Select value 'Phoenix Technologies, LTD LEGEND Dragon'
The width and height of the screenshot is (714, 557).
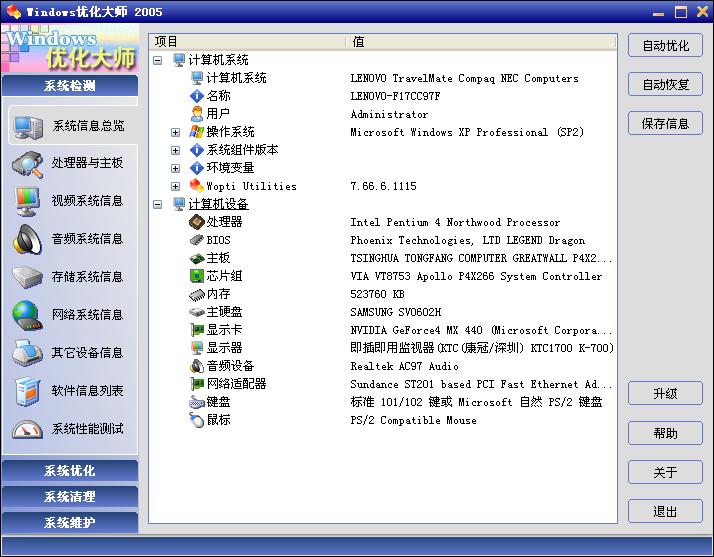[x=467, y=240]
